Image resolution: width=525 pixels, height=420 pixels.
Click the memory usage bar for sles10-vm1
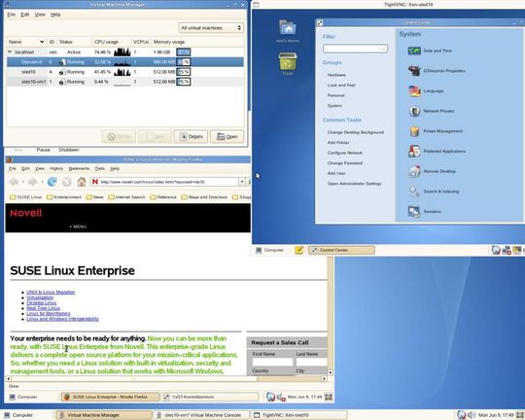[x=184, y=82]
